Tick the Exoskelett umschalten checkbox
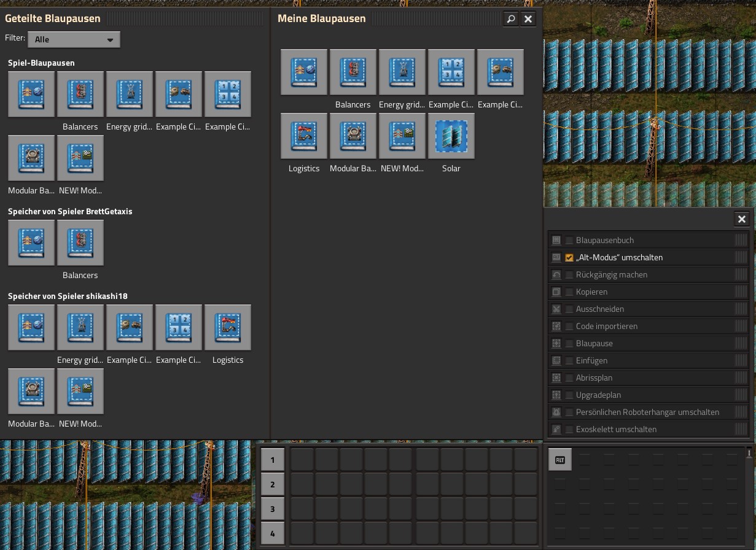Viewport: 756px width, 550px height. pos(569,430)
